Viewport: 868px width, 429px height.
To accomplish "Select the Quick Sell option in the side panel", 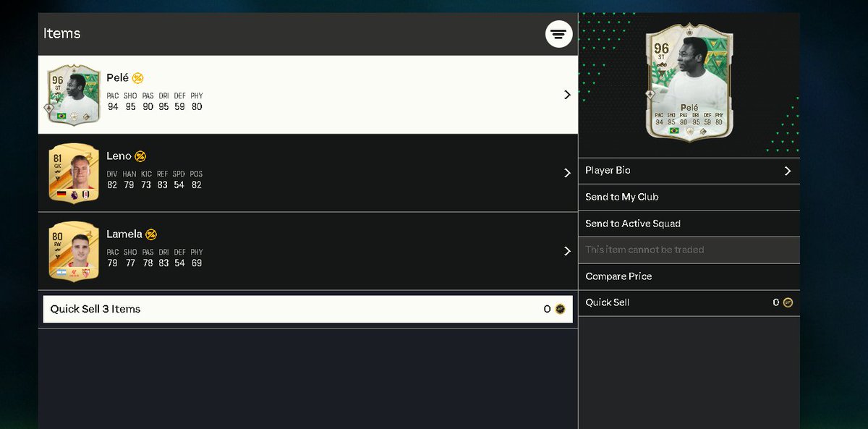I will [689, 302].
